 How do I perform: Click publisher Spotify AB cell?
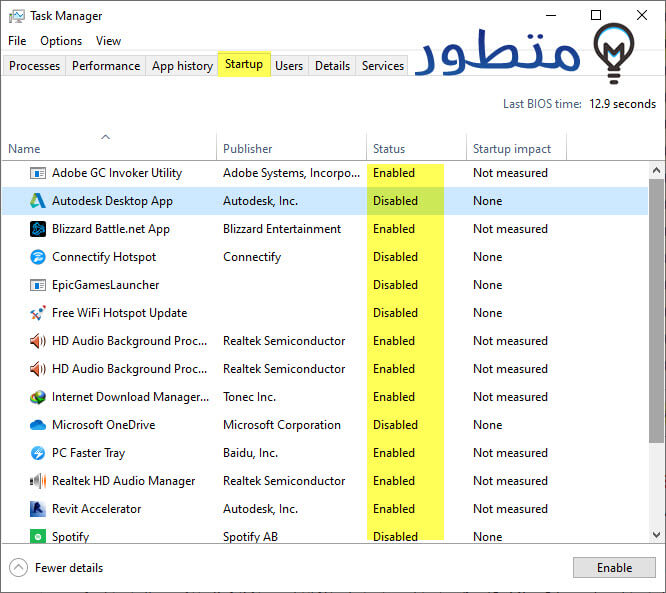250,537
